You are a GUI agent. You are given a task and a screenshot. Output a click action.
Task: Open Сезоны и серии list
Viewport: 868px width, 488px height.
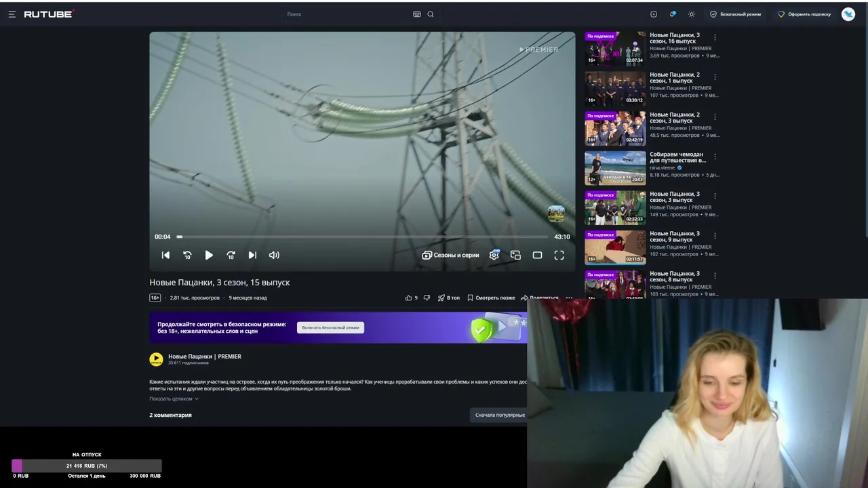(450, 255)
